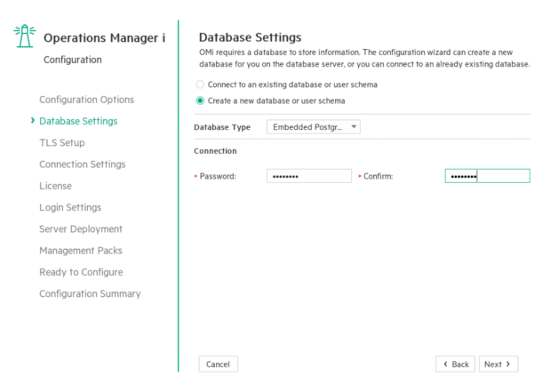Click the lighthouse Operations Manager logo
The width and height of the screenshot is (542, 392).
coord(25,36)
